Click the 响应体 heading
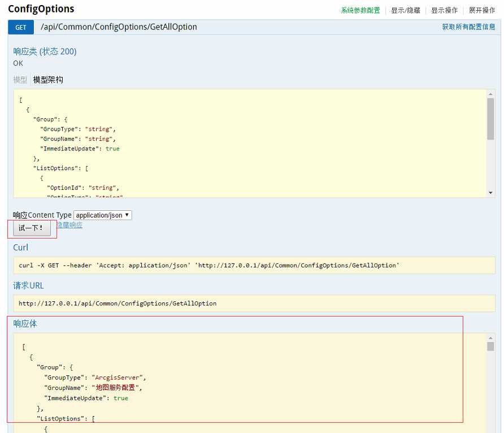Screen dimensions: 504x433 [25, 324]
